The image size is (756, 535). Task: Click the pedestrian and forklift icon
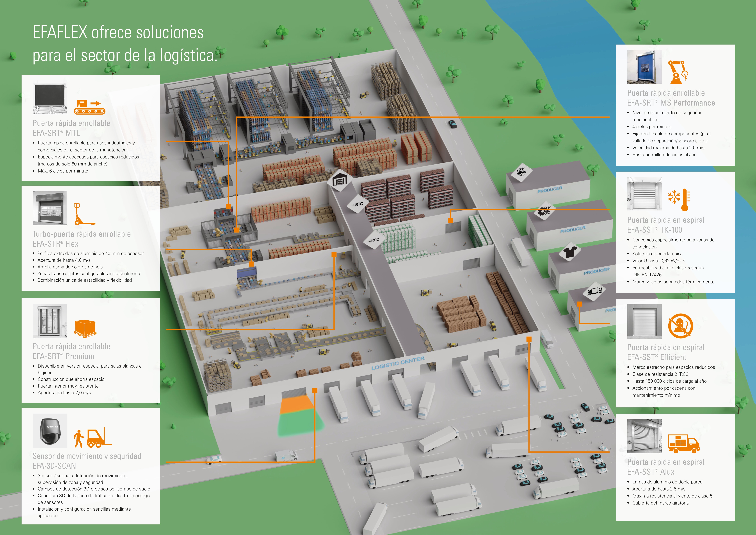92,438
